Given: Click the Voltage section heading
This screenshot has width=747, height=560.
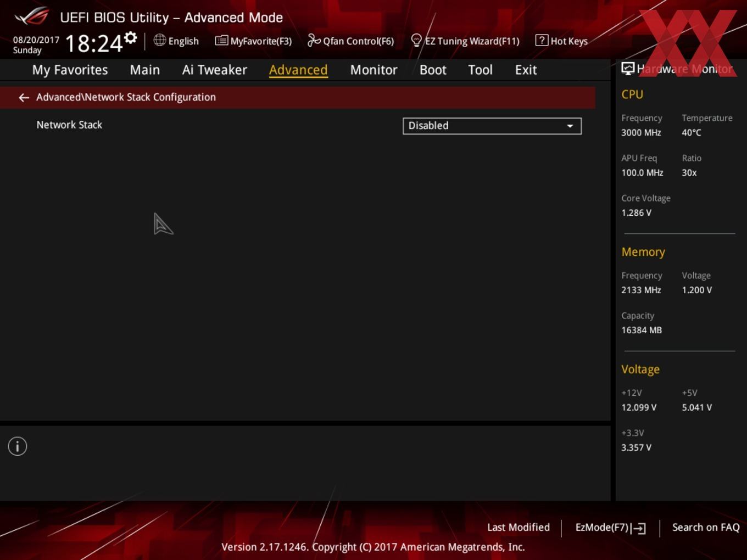Looking at the screenshot, I should [x=640, y=369].
